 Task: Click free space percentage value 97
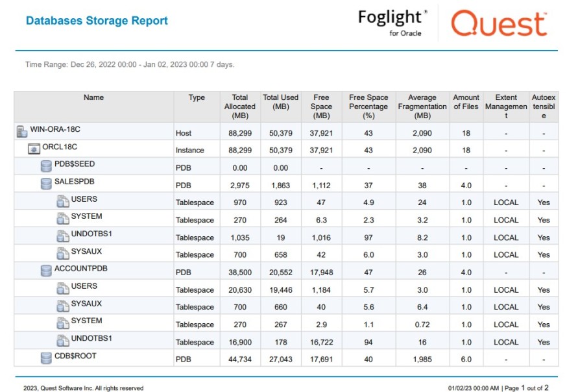pos(368,238)
